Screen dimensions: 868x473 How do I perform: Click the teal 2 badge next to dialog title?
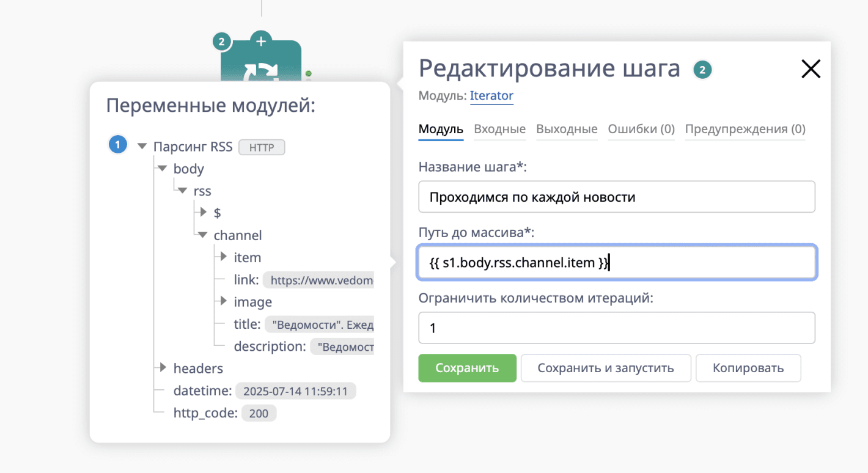pyautogui.click(x=702, y=69)
